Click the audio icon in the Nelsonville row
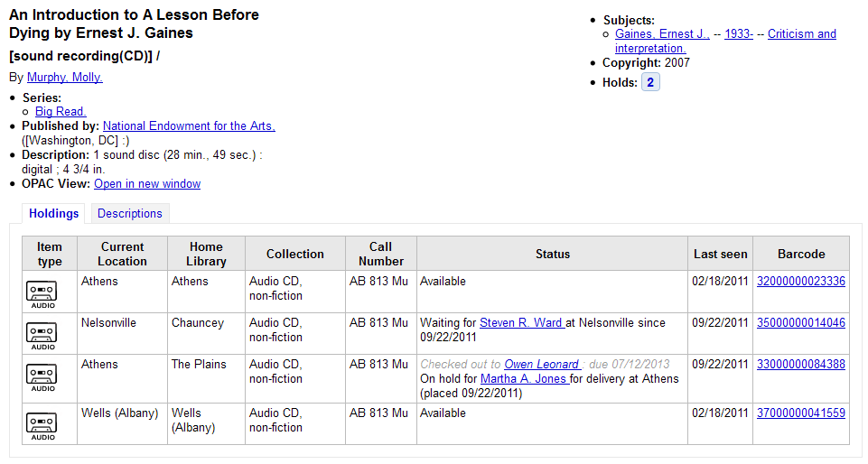The height and width of the screenshot is (464, 868). tap(42, 334)
